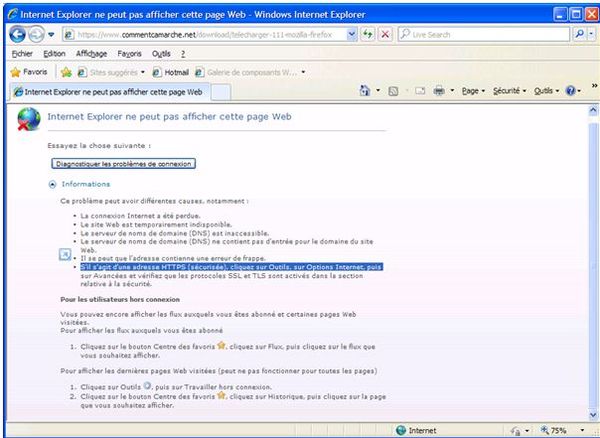Minimize the Internet Explorer window
The image size is (600, 438).
[560, 15]
